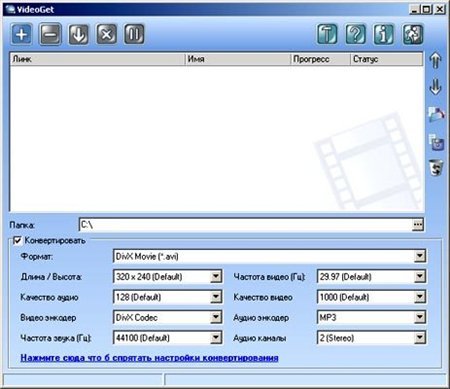Toggle the Конвертировать checkbox
Screen dimensions: 450x389
[17, 240]
